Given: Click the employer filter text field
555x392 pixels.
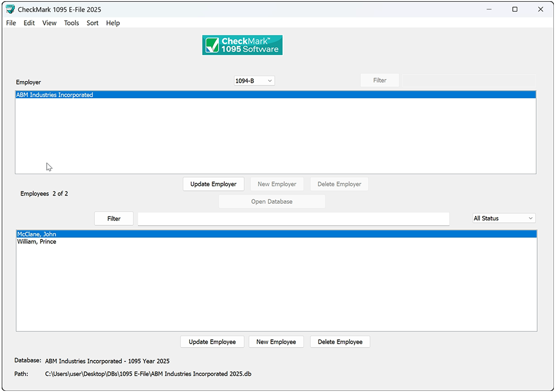Looking at the screenshot, I should click(469, 81).
